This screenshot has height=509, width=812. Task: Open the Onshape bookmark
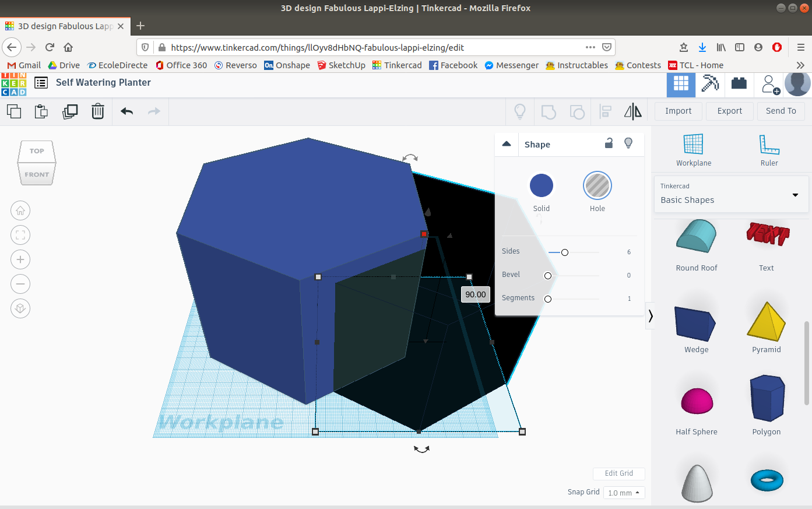(x=287, y=65)
